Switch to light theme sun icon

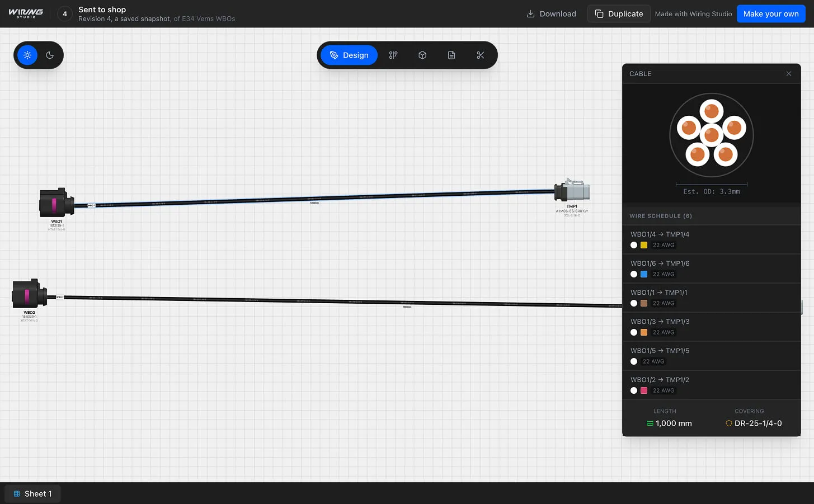click(27, 55)
